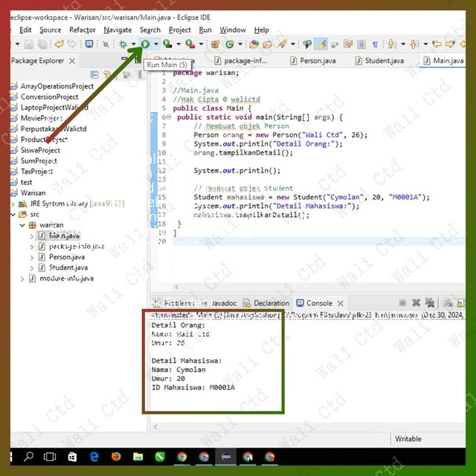
Task: Switch to the Declaration tab
Action: (266, 303)
